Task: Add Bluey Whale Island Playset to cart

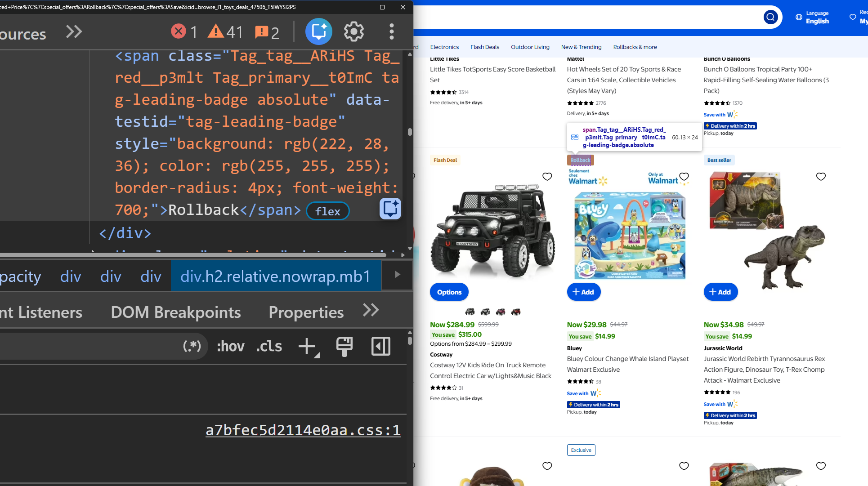Action: 584,292
